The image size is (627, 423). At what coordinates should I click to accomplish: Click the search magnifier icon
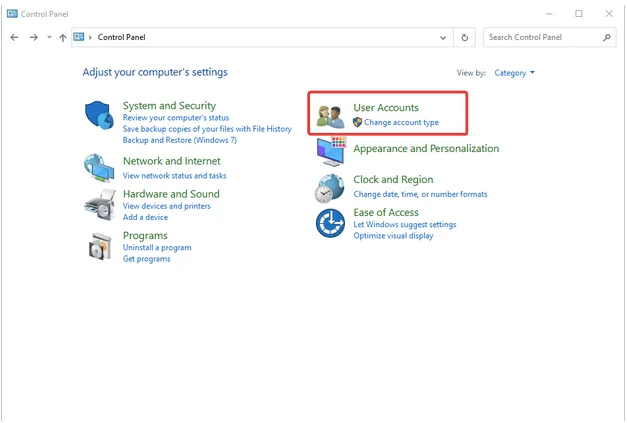coord(607,37)
